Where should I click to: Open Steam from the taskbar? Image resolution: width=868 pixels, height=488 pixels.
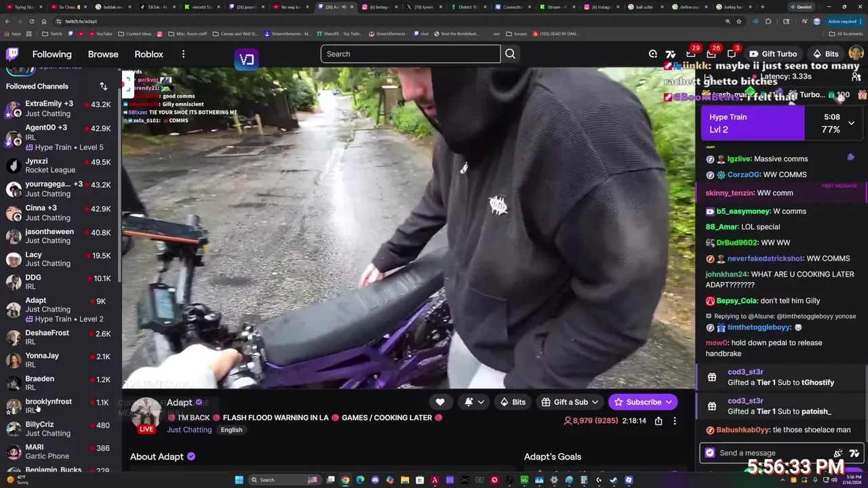pyautogui.click(x=614, y=480)
